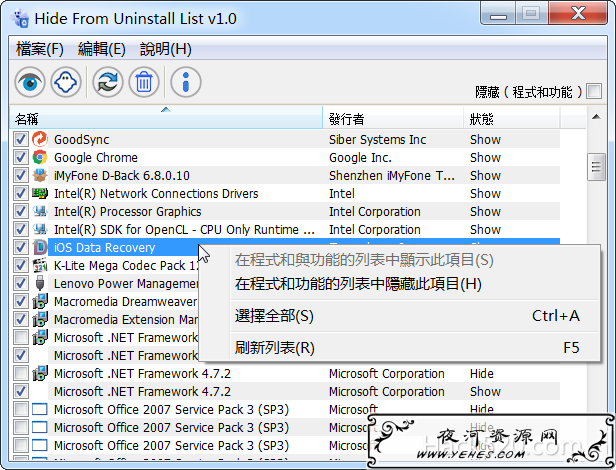
Task: Select the iOS Data Recovery entry
Action: [x=104, y=248]
